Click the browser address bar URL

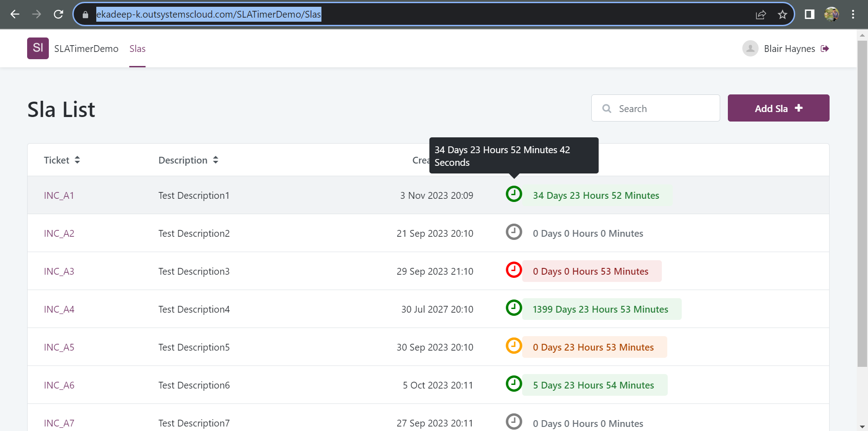coord(208,14)
